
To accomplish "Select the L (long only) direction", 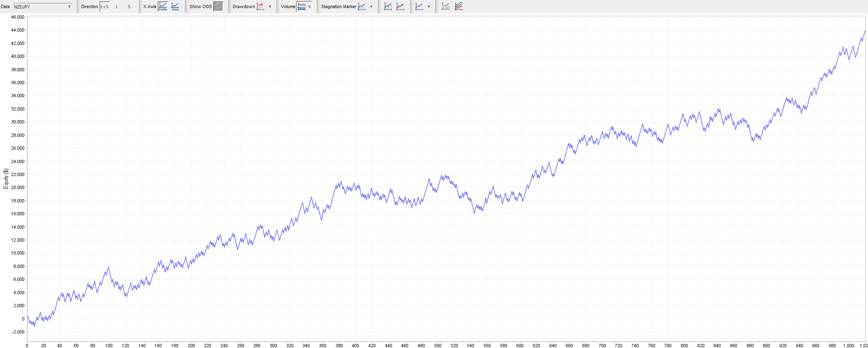I will (117, 6).
